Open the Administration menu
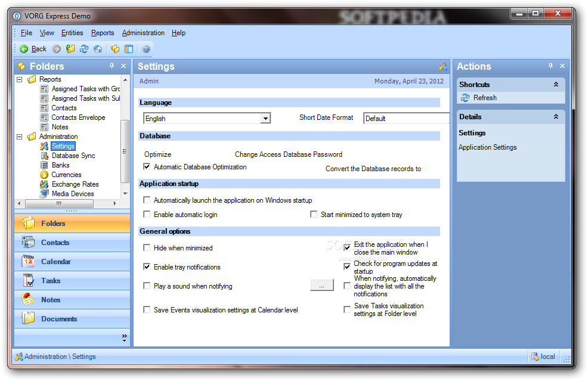Viewport: 588px width, 381px height. coord(143,33)
